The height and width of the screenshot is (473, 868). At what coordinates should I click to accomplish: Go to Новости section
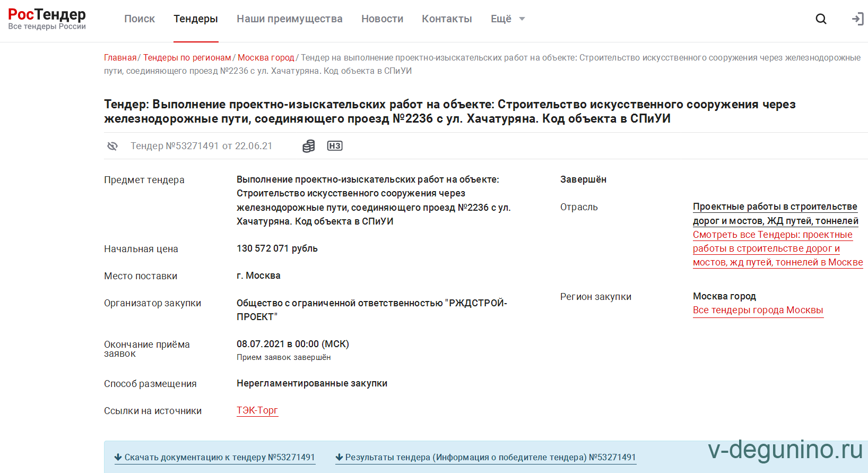point(382,19)
